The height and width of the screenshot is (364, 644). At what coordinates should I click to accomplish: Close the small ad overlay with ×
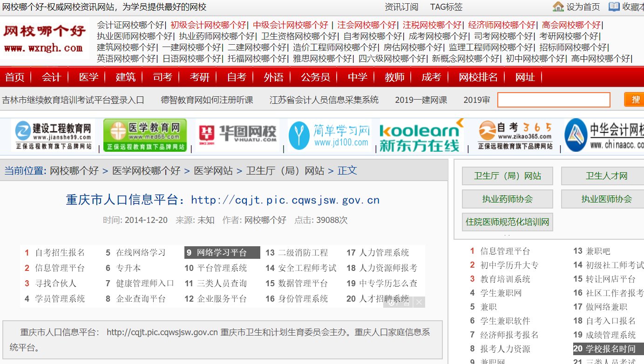419,302
